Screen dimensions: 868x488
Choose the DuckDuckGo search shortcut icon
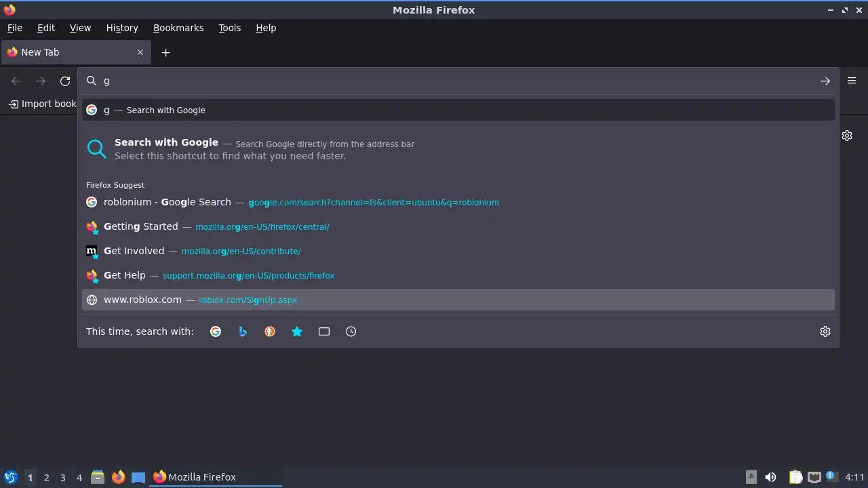tap(270, 331)
